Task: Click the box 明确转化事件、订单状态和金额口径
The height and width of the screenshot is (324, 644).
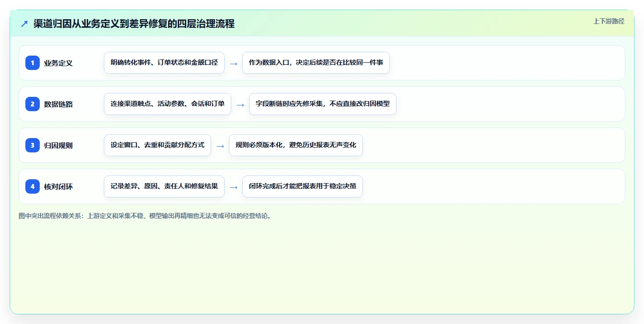Action: (x=164, y=63)
